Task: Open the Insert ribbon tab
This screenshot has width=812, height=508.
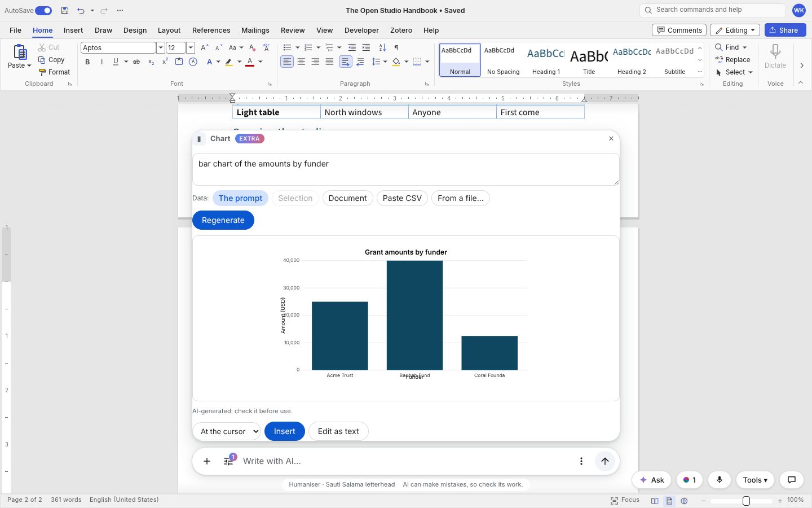Action: [x=73, y=30]
